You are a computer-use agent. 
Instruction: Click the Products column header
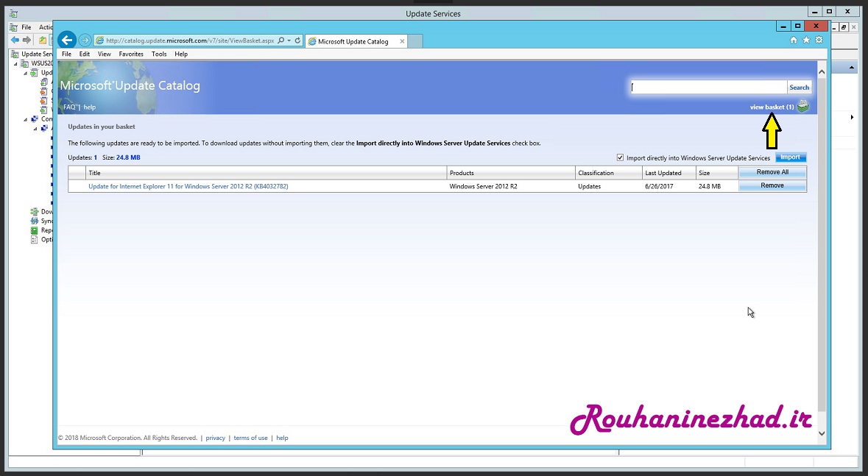click(511, 173)
